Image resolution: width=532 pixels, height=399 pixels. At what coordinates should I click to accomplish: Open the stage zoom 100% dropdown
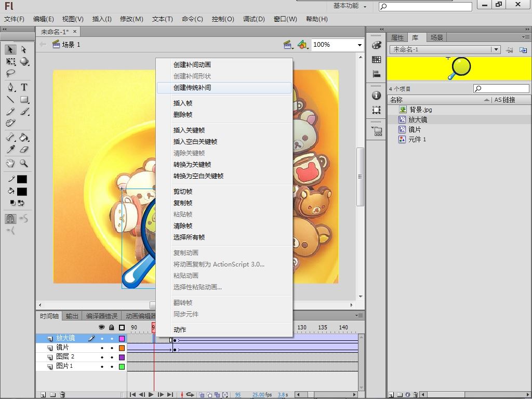pyautogui.click(x=360, y=45)
